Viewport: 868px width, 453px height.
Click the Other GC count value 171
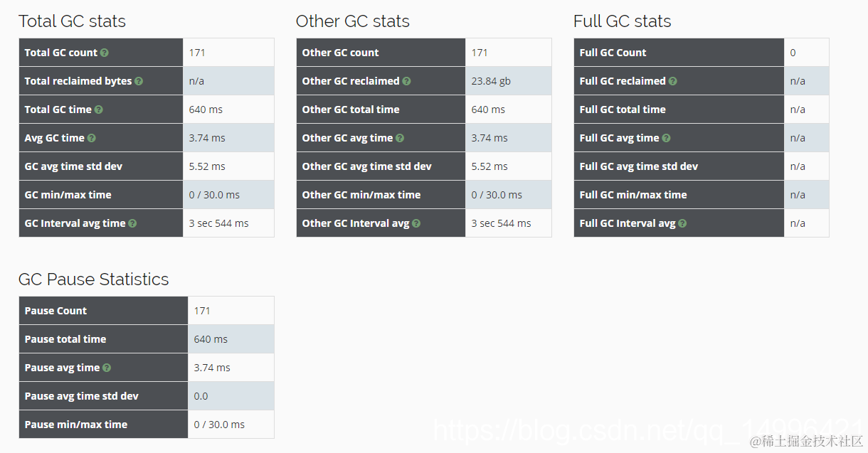click(x=480, y=53)
